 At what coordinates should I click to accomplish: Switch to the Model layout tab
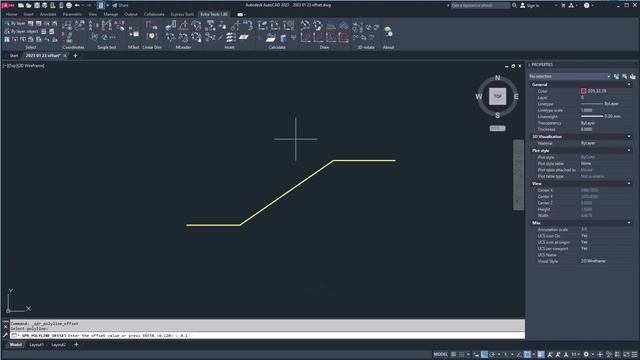tap(16, 344)
